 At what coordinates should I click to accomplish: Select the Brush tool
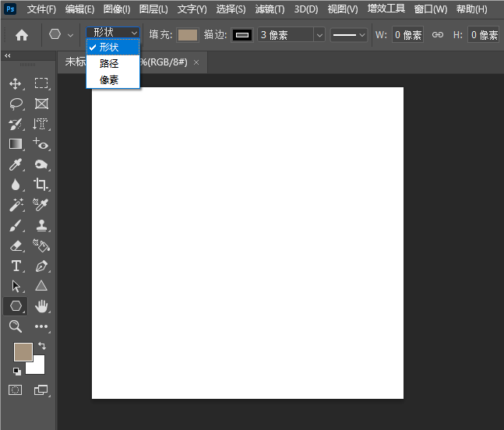point(16,225)
